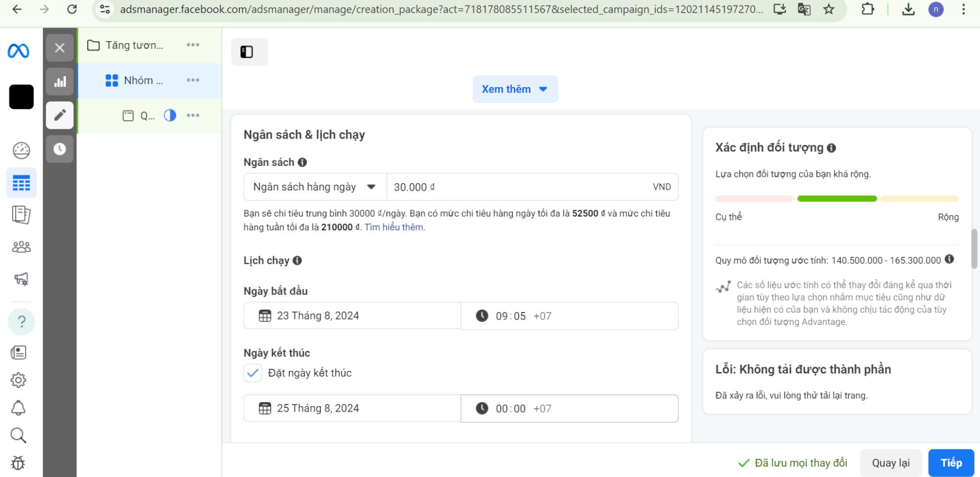980x477 pixels.
Task: Click the site information icon in address bar
Action: (105, 9)
